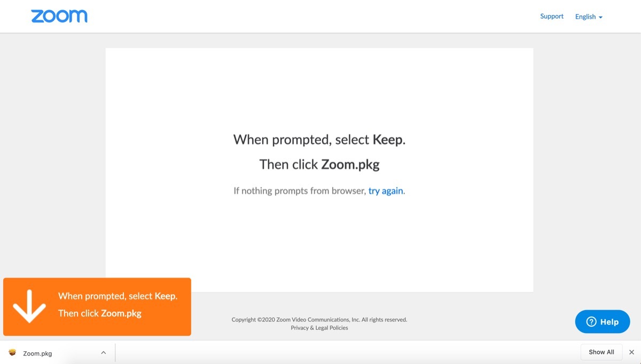Click the copyright notice text
The width and height of the screenshot is (641, 364).
tap(319, 319)
